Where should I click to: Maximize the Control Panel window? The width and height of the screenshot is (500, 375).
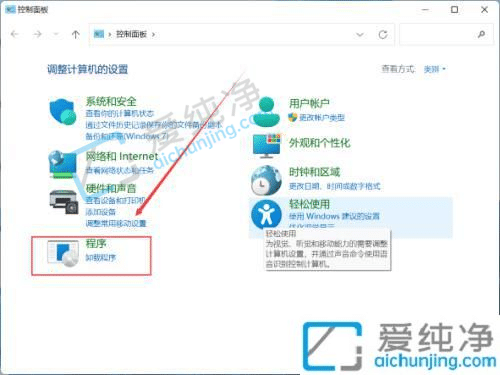(x=454, y=10)
